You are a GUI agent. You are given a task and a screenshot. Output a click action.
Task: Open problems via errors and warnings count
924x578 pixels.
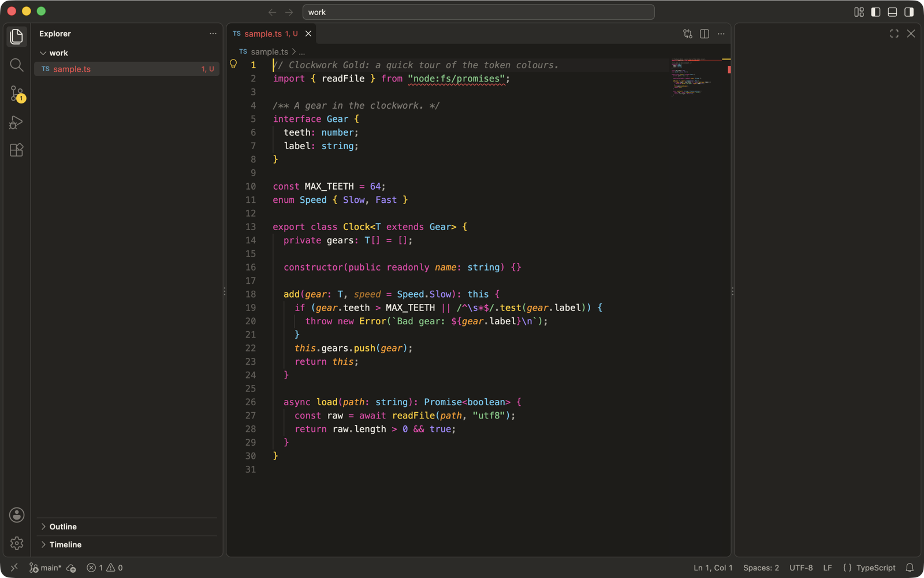pos(105,568)
